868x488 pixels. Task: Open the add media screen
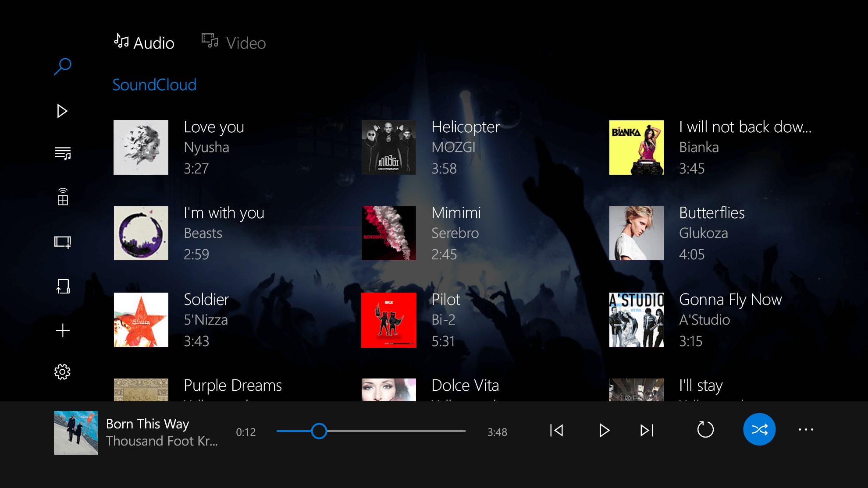pos(63,241)
